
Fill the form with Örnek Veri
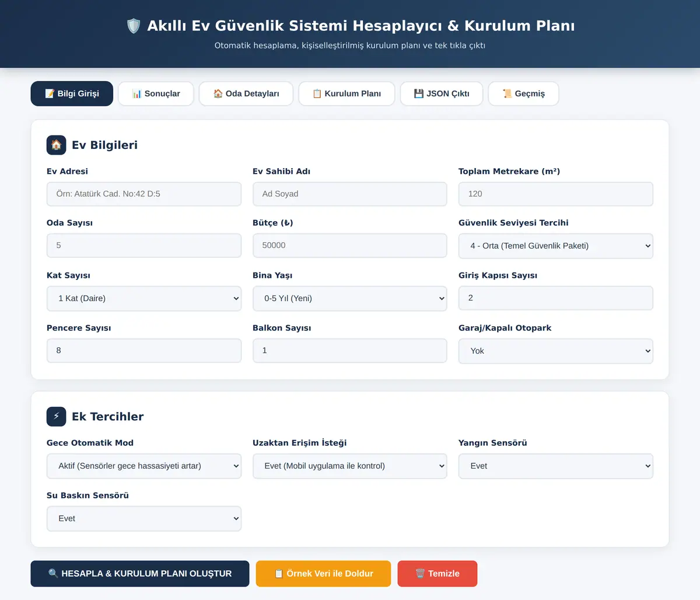(323, 574)
